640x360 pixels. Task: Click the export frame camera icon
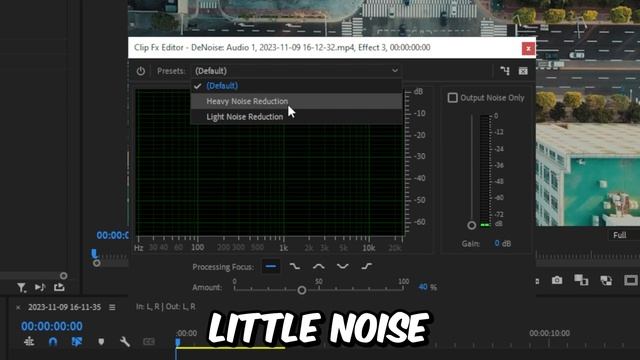click(557, 280)
